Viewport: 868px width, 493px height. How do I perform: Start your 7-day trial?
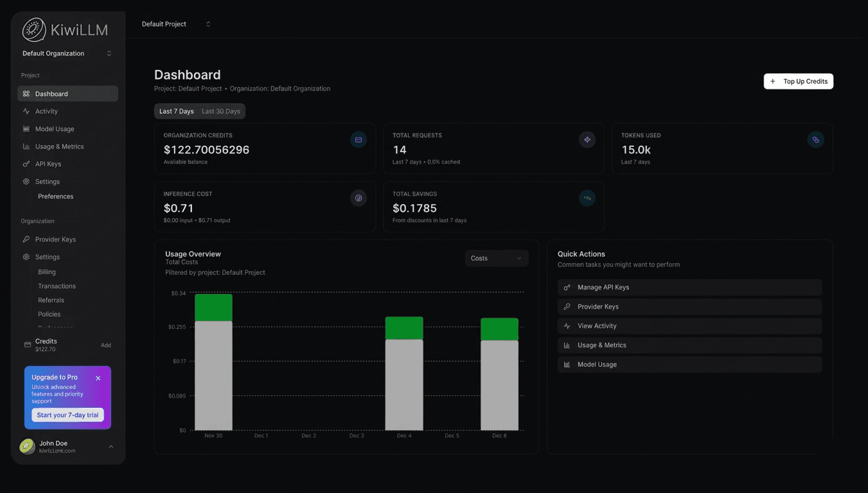[67, 415]
